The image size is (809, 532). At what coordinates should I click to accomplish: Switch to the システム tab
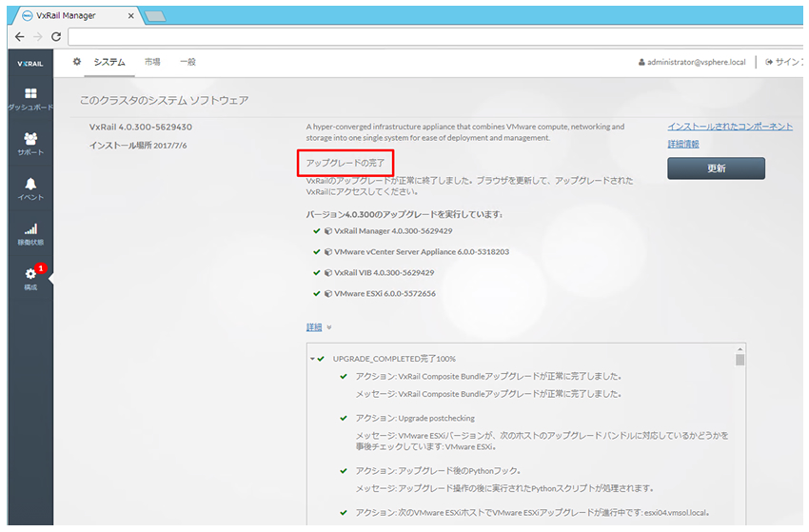pyautogui.click(x=109, y=62)
